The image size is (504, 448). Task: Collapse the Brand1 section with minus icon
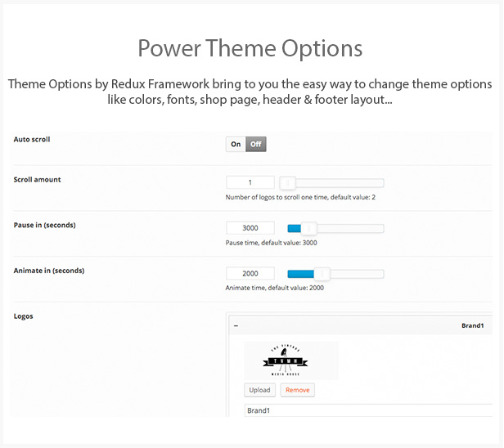coord(236,326)
